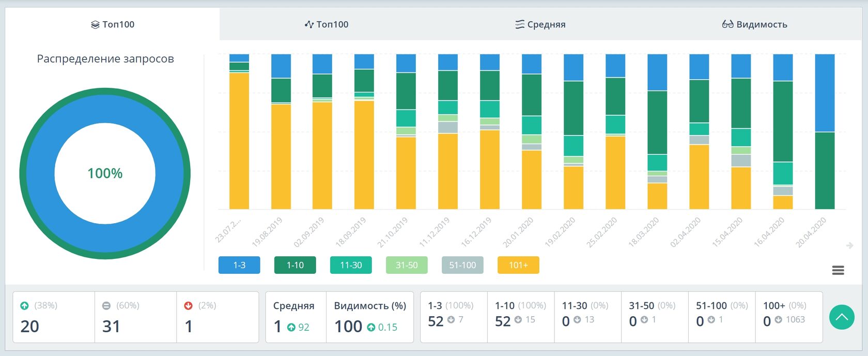Click the glasses icon beside Видимость
The width and height of the screenshot is (868, 356).
pos(727,24)
